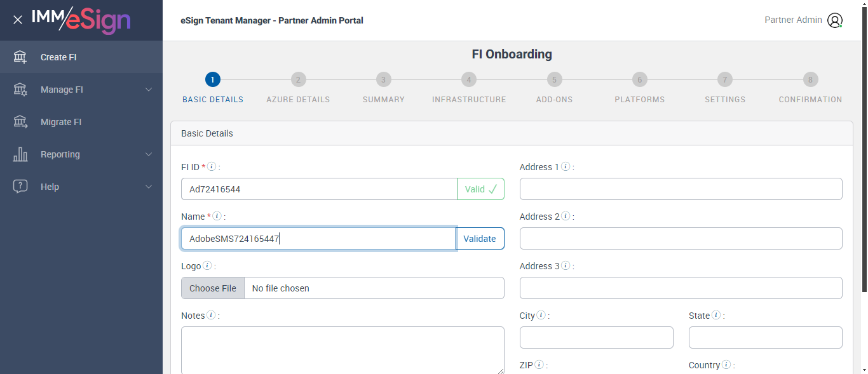Click the page vertical scrollbar
Viewport: 868px width, 374px height.
click(x=864, y=159)
